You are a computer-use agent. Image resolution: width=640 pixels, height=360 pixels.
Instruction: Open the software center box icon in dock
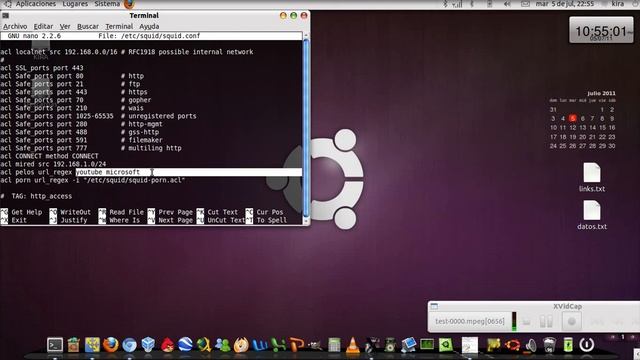73,345
